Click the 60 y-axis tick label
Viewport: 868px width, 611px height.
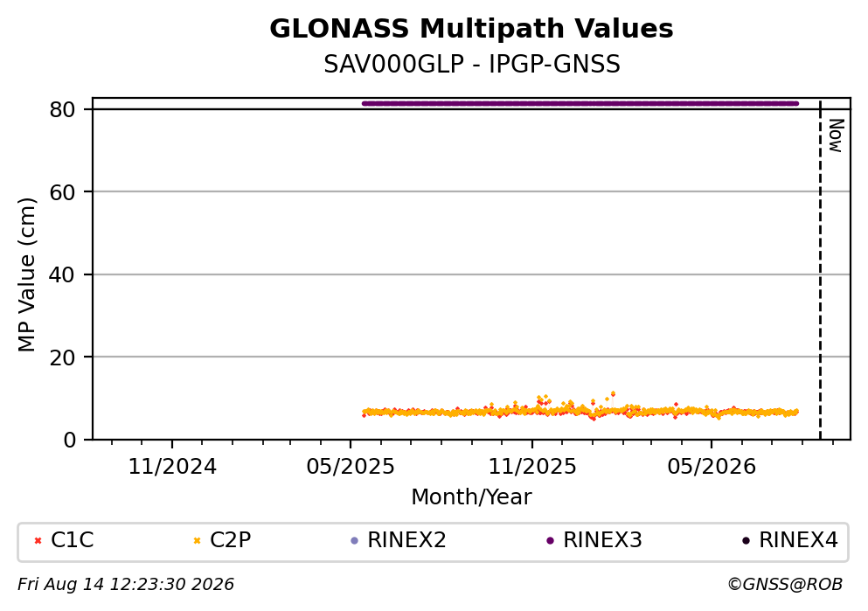(x=62, y=192)
